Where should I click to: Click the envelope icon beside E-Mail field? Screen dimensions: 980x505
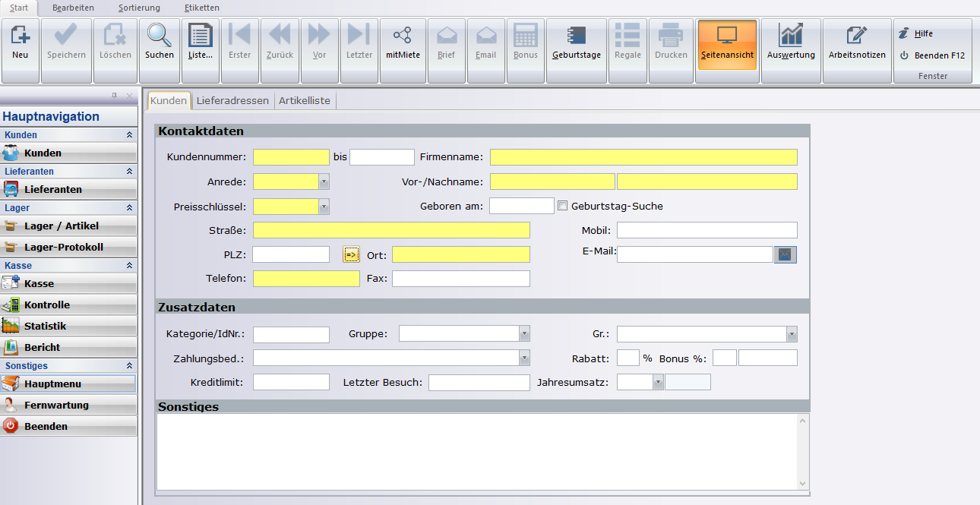785,254
